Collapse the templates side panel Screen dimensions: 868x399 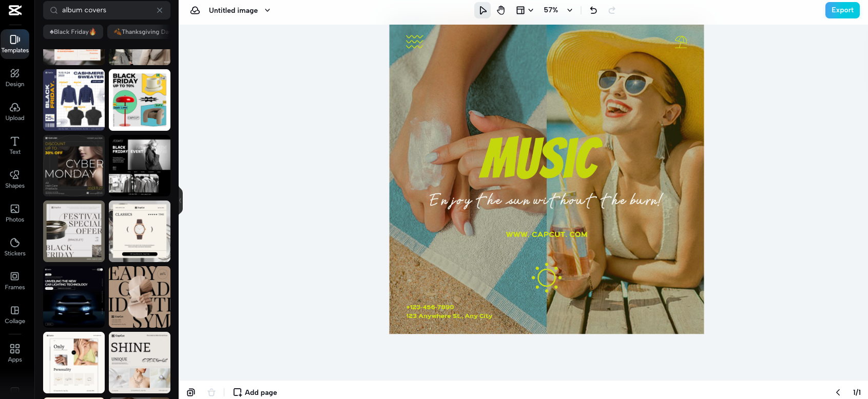click(181, 200)
